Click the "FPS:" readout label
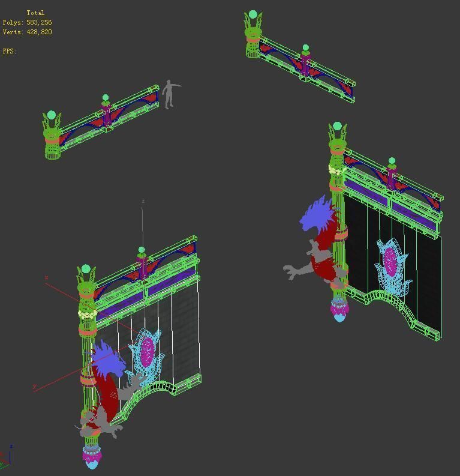The height and width of the screenshot is (476, 460). 10,51
